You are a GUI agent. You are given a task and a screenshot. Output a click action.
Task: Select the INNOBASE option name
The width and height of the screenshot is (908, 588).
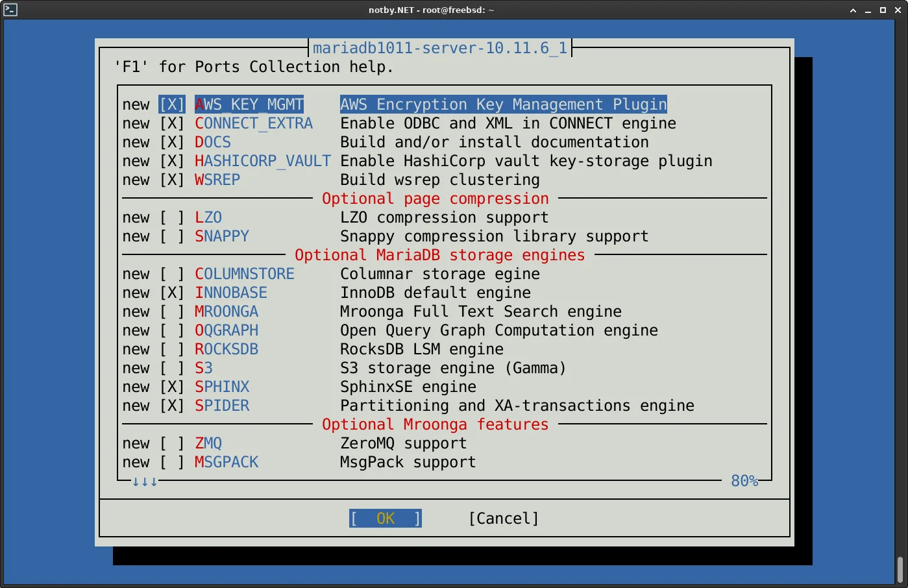click(231, 293)
